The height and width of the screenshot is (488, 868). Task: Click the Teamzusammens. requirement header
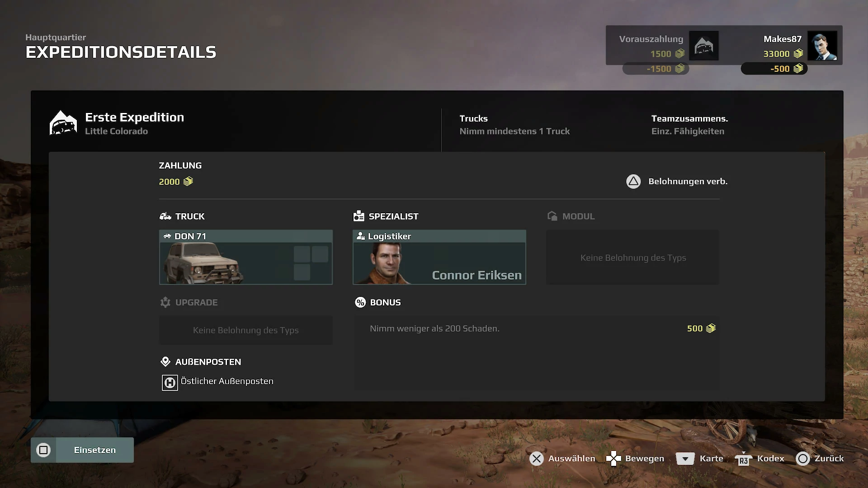click(689, 118)
